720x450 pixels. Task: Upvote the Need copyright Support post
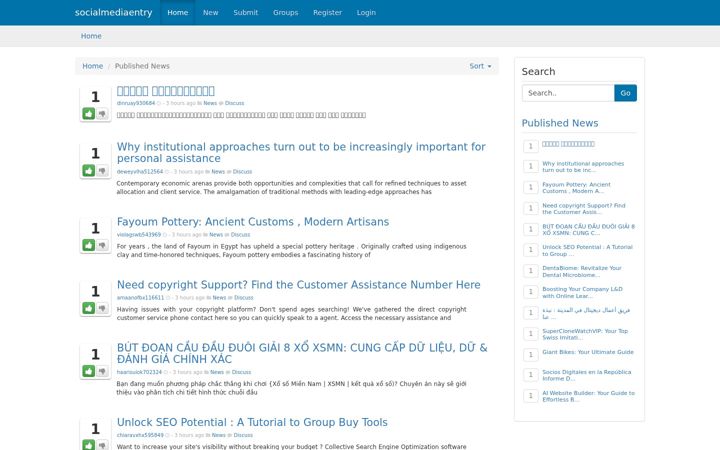coord(89,308)
